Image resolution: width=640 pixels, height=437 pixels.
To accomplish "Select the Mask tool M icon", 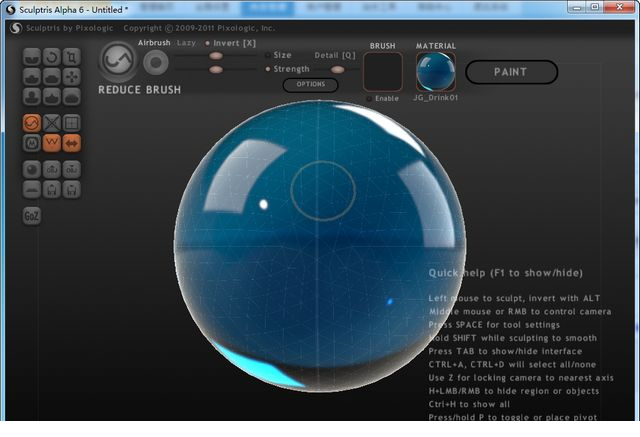I will [x=32, y=143].
